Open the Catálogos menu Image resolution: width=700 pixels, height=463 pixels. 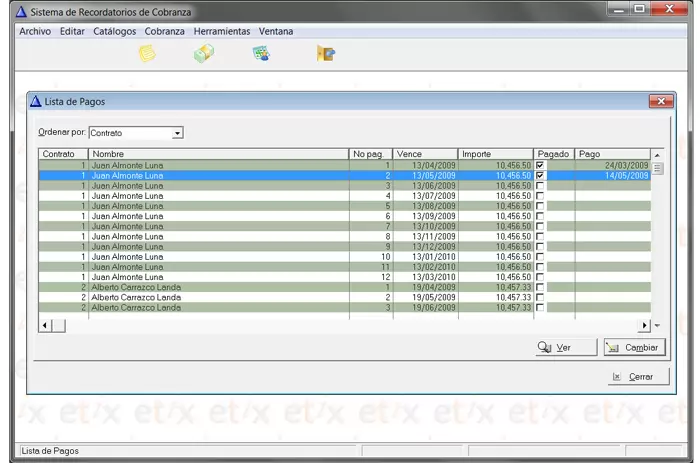click(x=114, y=31)
